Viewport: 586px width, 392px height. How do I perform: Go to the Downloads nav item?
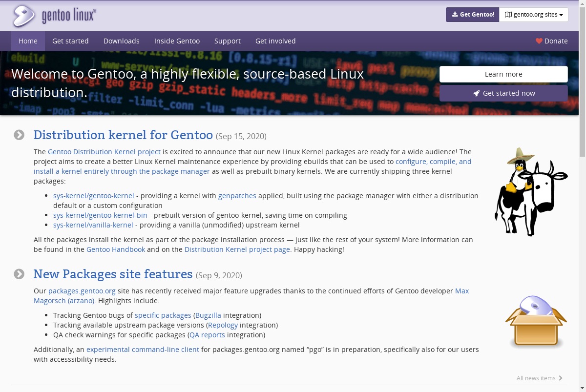click(x=122, y=41)
